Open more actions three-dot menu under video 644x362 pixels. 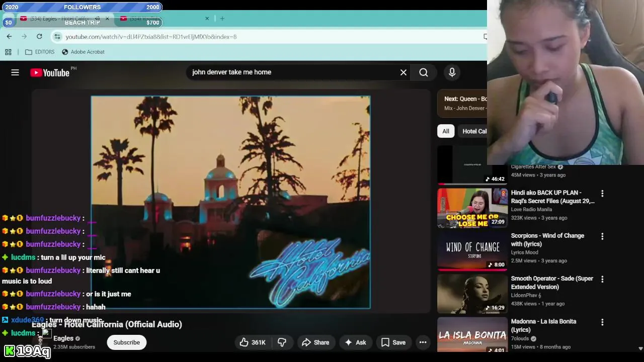423,342
